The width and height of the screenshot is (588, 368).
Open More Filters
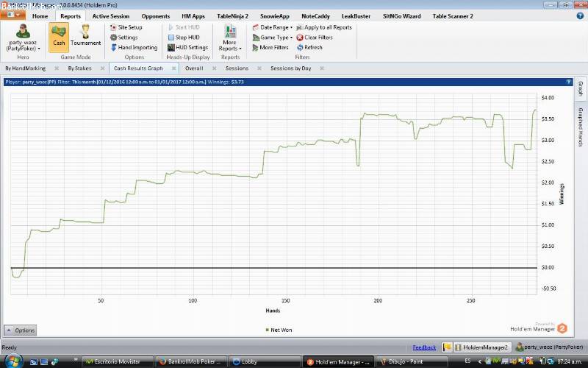click(x=270, y=47)
